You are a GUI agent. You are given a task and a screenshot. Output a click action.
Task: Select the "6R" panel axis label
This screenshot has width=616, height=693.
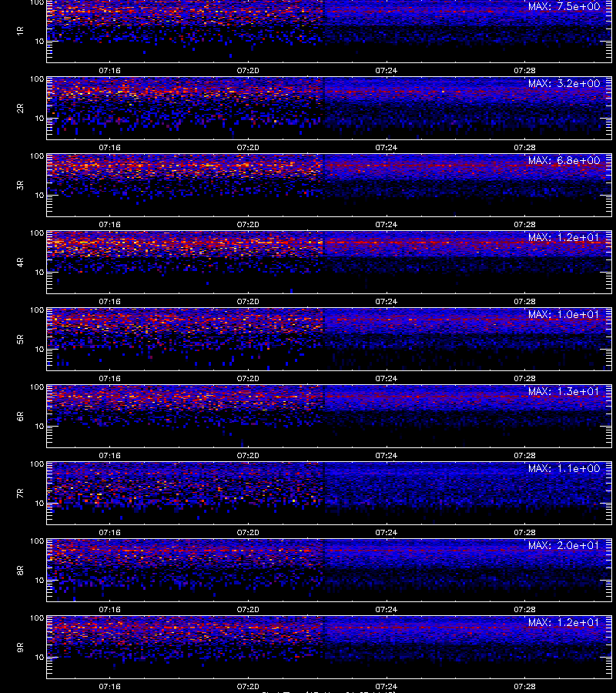20,416
